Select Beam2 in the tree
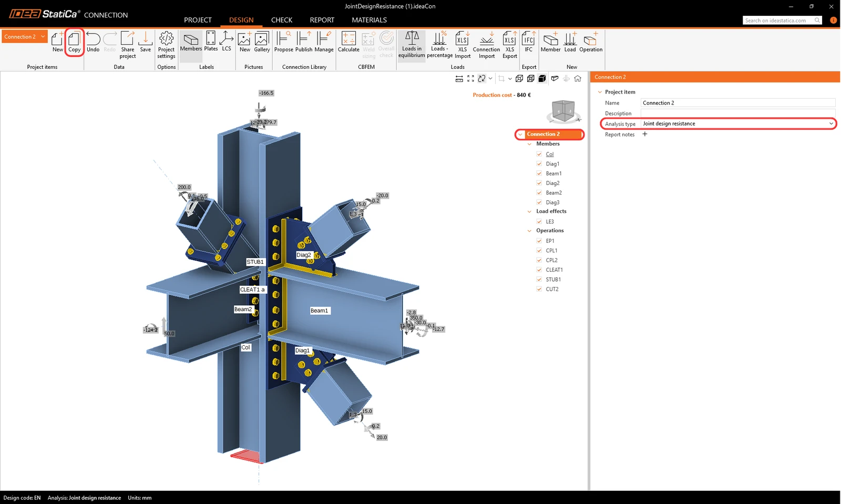Image resolution: width=841 pixels, height=504 pixels. 553,193
